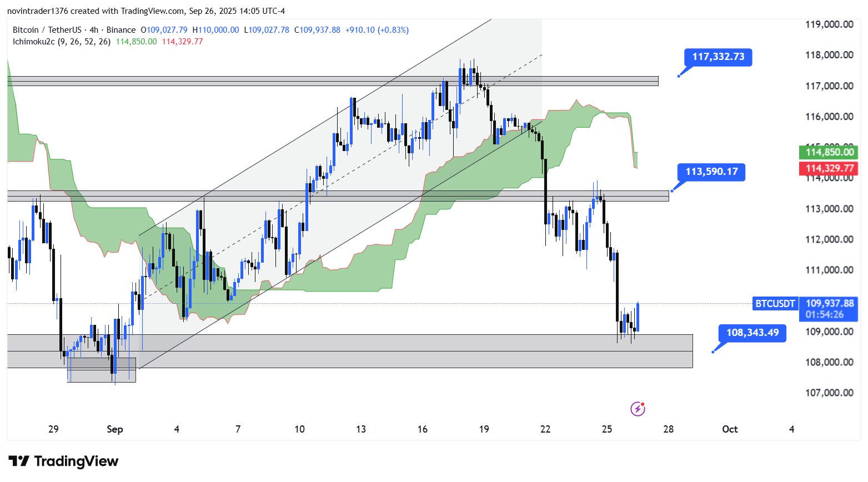
Task: Click the 119,000.00 price scale label
Action: pyautogui.click(x=829, y=24)
